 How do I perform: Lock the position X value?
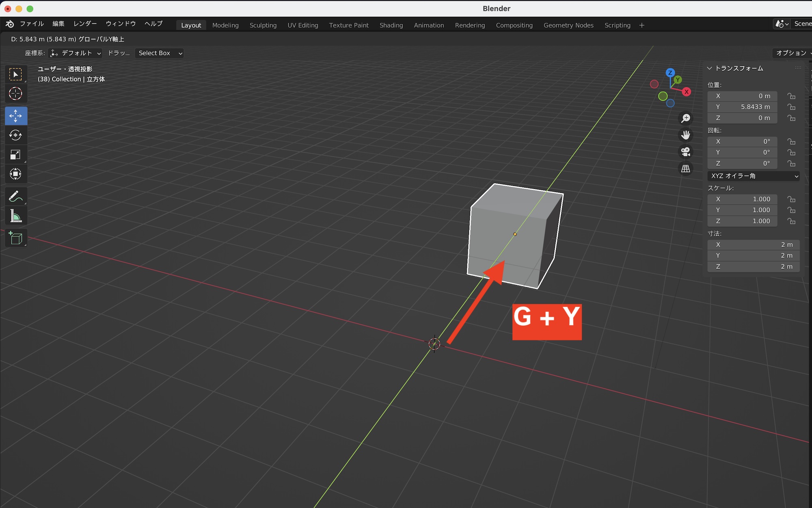[791, 96]
